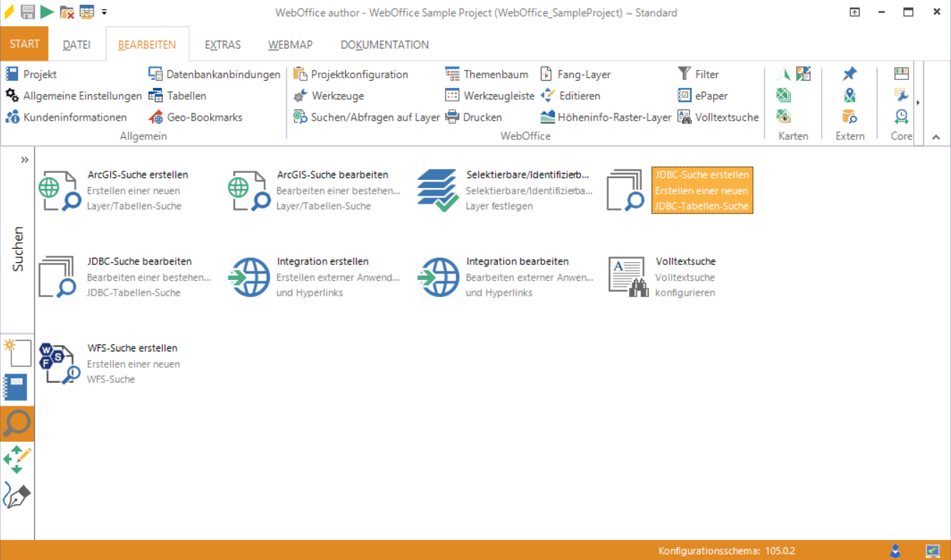Open the JDBC-Suche bearbeiten tile

click(x=125, y=276)
